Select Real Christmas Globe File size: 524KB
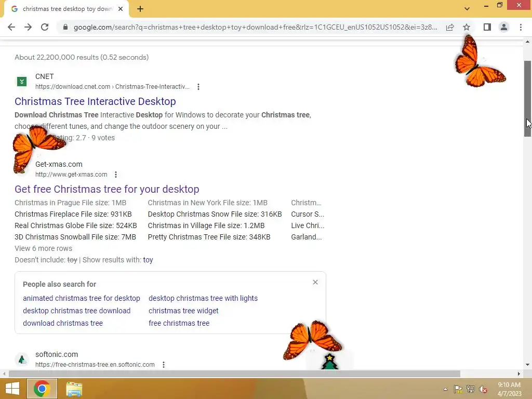 click(76, 225)
